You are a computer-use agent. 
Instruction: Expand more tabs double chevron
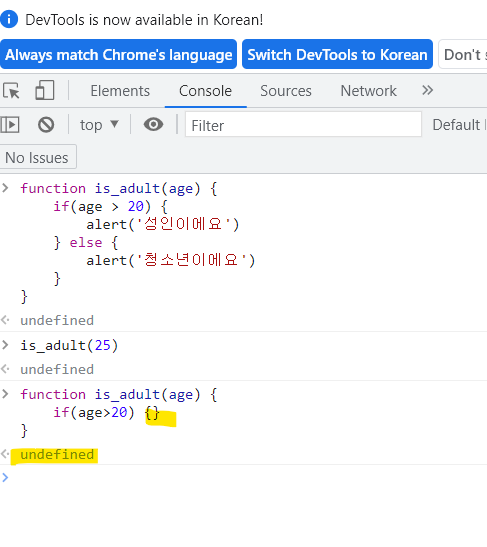[x=427, y=90]
